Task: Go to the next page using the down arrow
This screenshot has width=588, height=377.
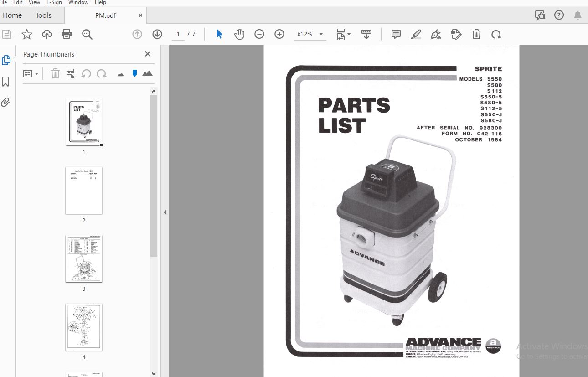Action: pos(157,34)
